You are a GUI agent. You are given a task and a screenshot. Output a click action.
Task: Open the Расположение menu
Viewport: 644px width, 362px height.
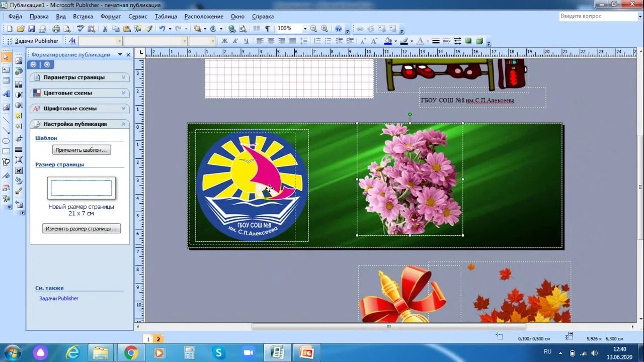[204, 17]
